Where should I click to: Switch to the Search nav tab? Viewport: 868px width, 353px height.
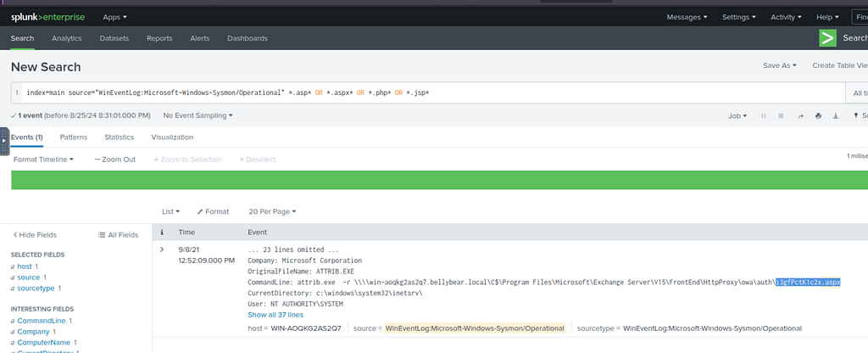[x=22, y=38]
